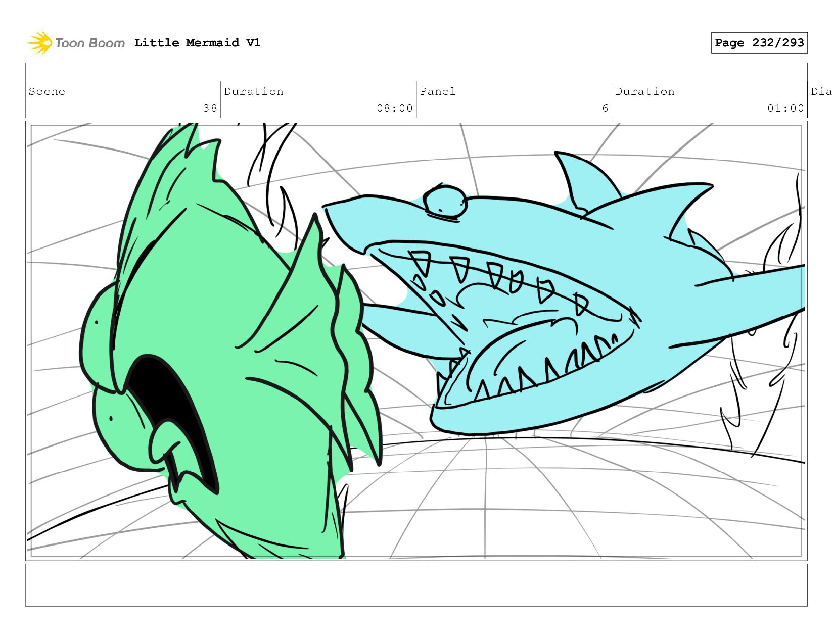Screen dimensions: 834x644
Task: Select the 'Panel' field label
Action: tap(438, 91)
